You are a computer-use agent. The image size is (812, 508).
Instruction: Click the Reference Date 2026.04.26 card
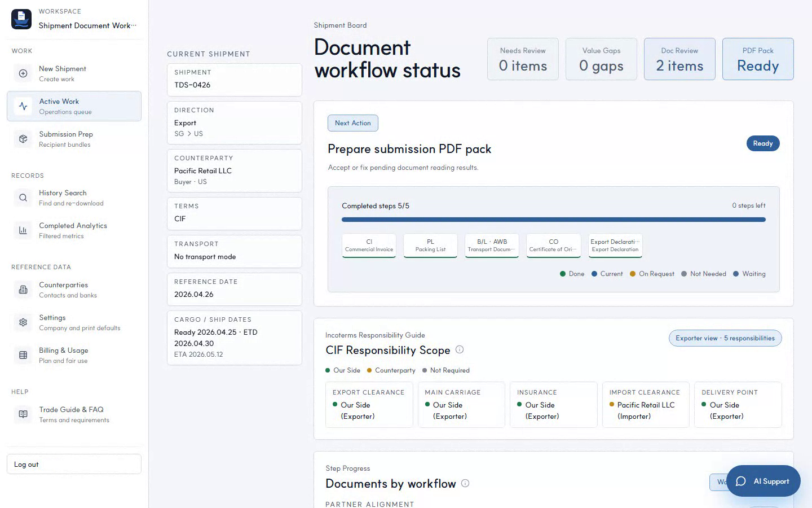tap(235, 289)
